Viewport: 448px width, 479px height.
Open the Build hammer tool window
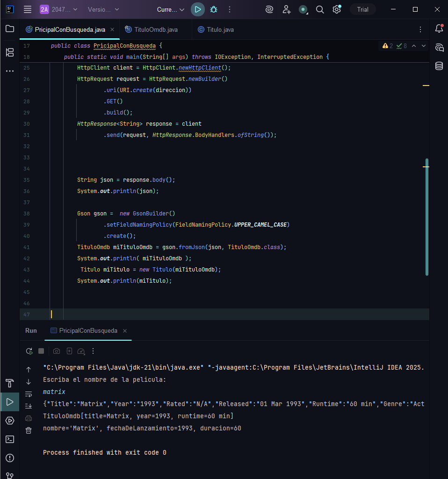coord(10,383)
